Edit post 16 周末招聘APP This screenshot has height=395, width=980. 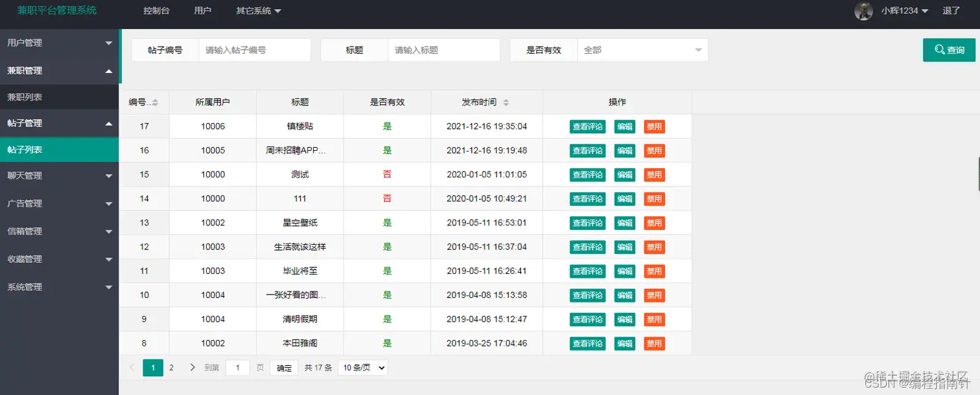625,151
